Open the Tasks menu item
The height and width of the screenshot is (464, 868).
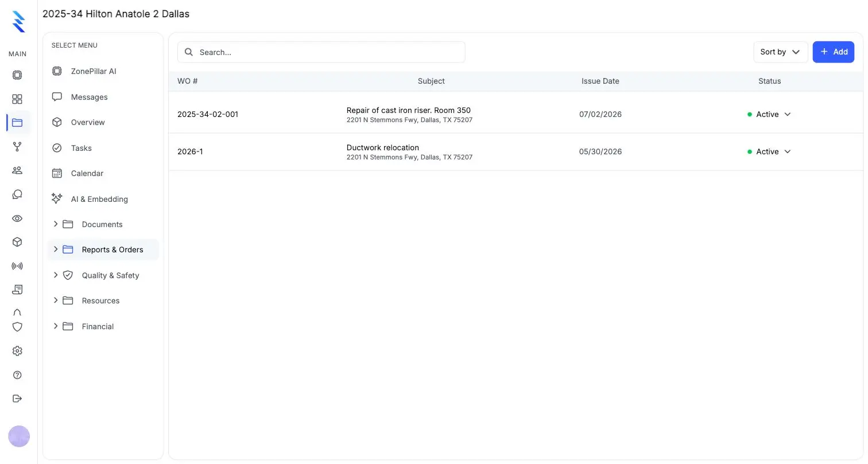[x=103, y=148]
